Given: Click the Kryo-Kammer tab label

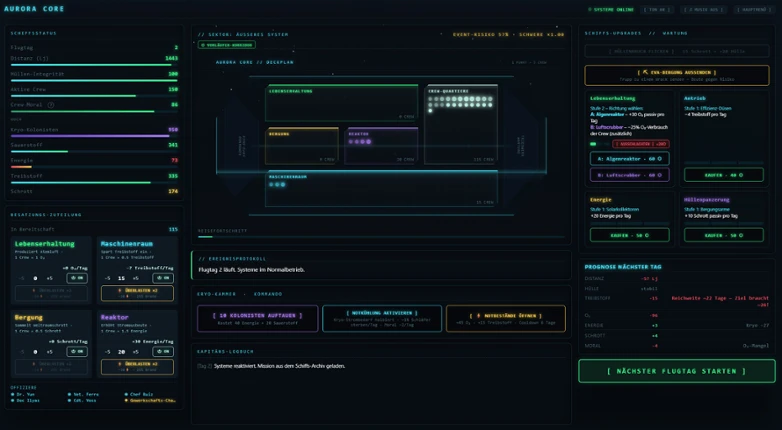Looking at the screenshot, I should coord(217,294).
